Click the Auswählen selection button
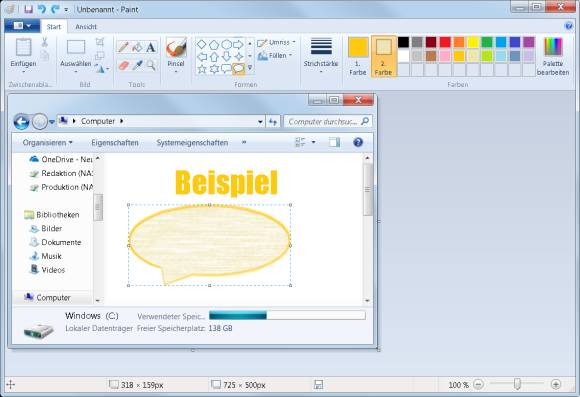This screenshot has height=397, width=580. coord(76,55)
